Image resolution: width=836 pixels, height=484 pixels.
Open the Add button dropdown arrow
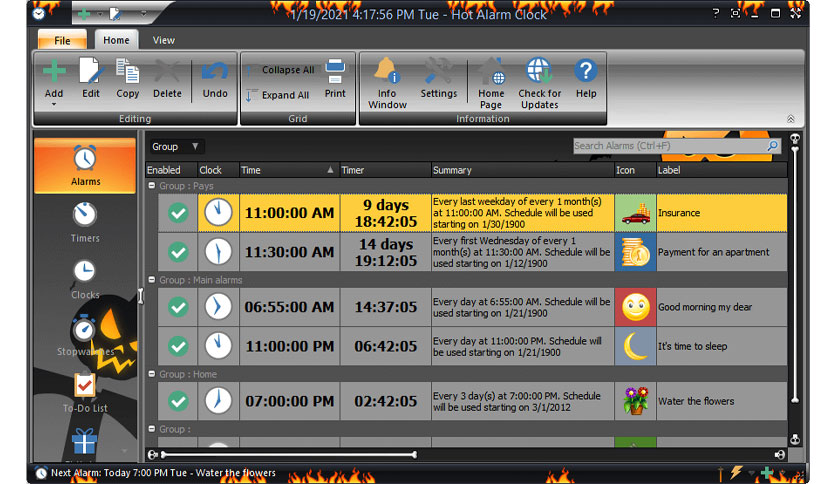pos(53,104)
